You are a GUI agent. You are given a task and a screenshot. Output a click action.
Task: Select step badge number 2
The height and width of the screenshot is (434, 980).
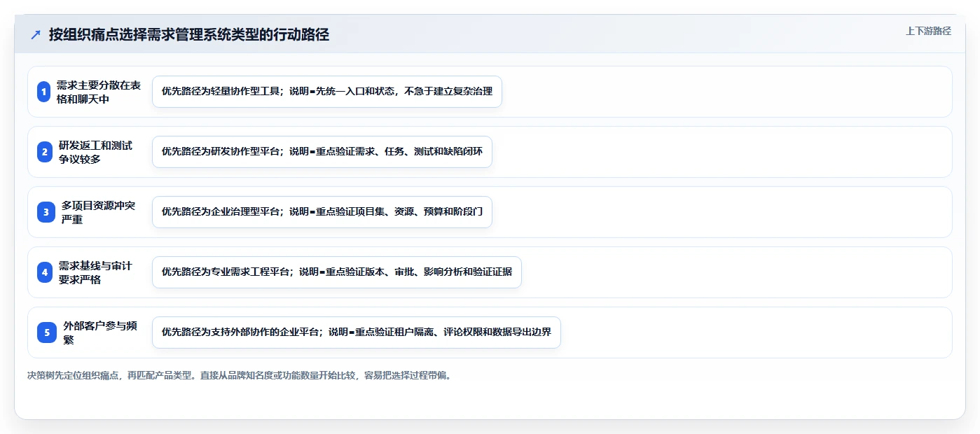coord(43,152)
